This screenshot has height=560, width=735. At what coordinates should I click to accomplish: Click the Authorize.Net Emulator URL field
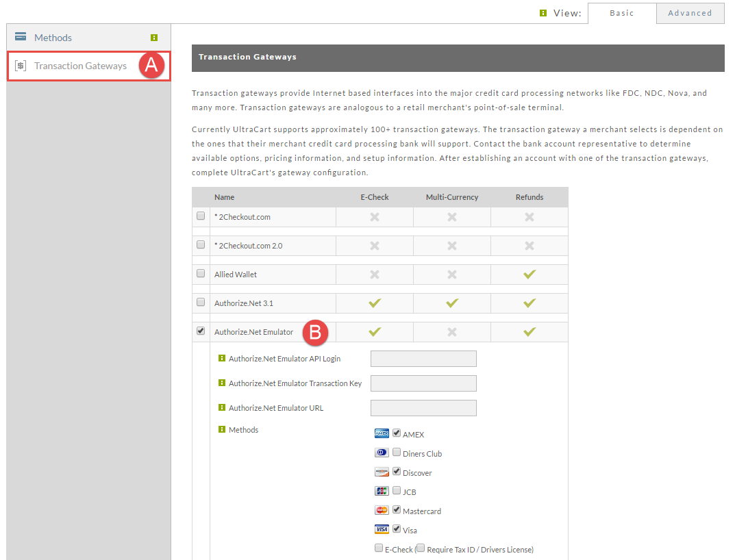click(x=423, y=408)
